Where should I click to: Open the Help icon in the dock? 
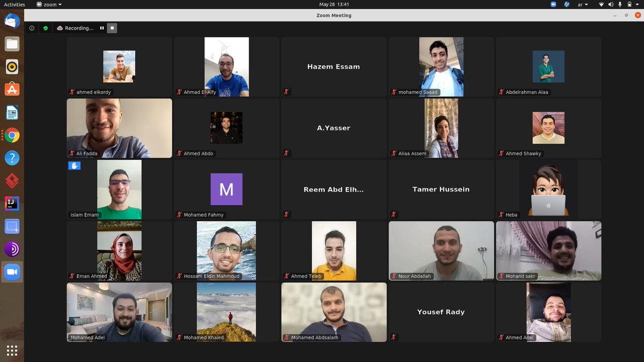coord(12,158)
